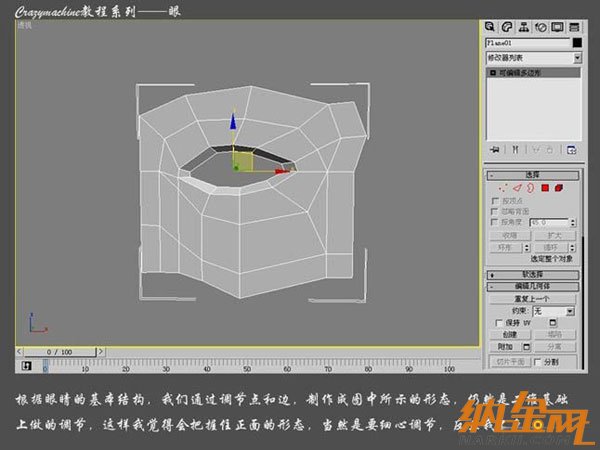
Task: Collapse the 编辑几何体 rollout
Action: tap(533, 286)
